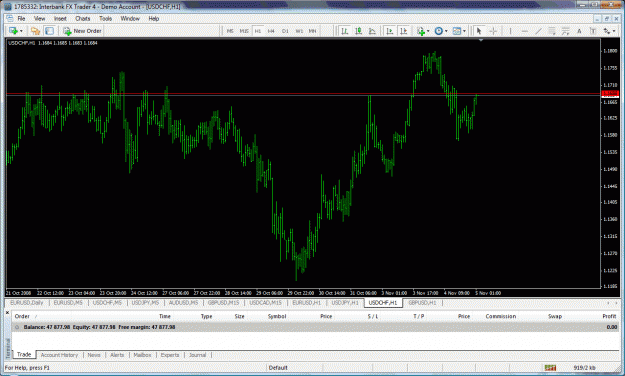Click the New Order button
This screenshot has height=376, width=625.
pyautogui.click(x=83, y=31)
